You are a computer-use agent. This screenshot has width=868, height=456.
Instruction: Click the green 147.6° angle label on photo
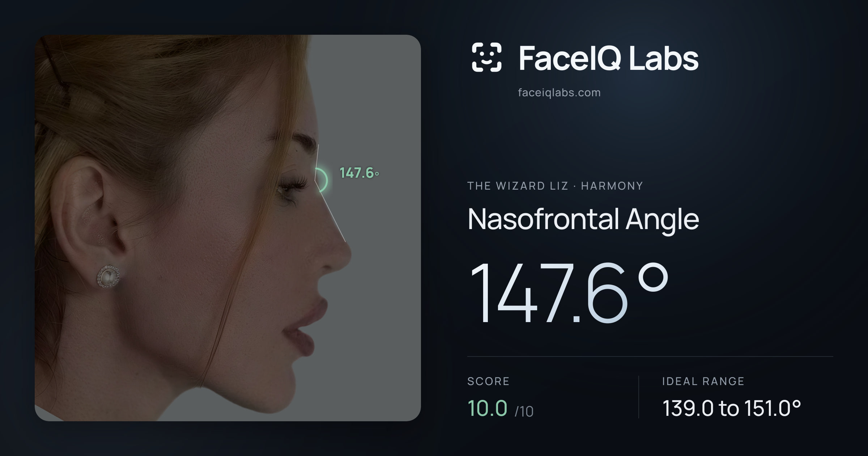(359, 173)
